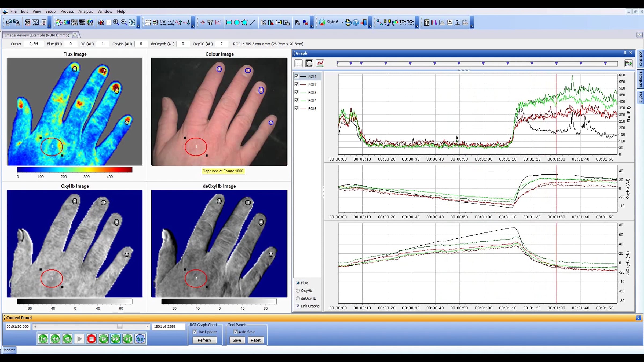Viewport: 644px width, 362px height.
Task: Click the TC+ time constant icon
Action: [x=402, y=22]
